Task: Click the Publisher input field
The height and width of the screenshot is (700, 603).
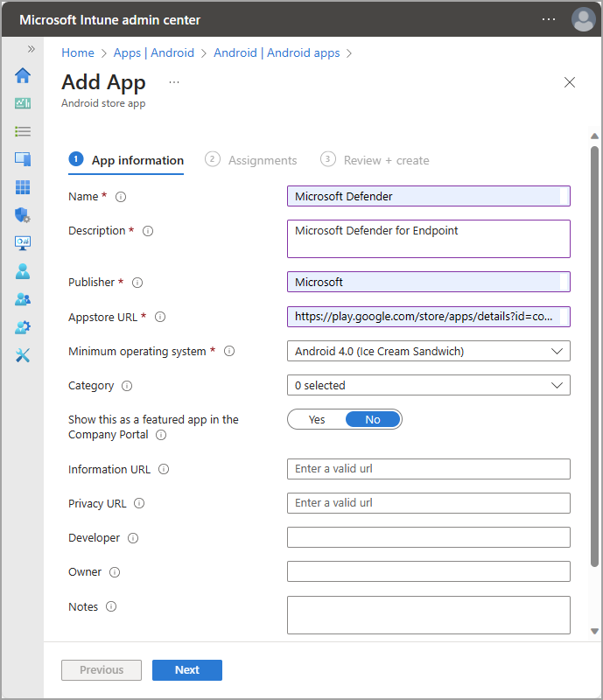Action: tap(428, 282)
